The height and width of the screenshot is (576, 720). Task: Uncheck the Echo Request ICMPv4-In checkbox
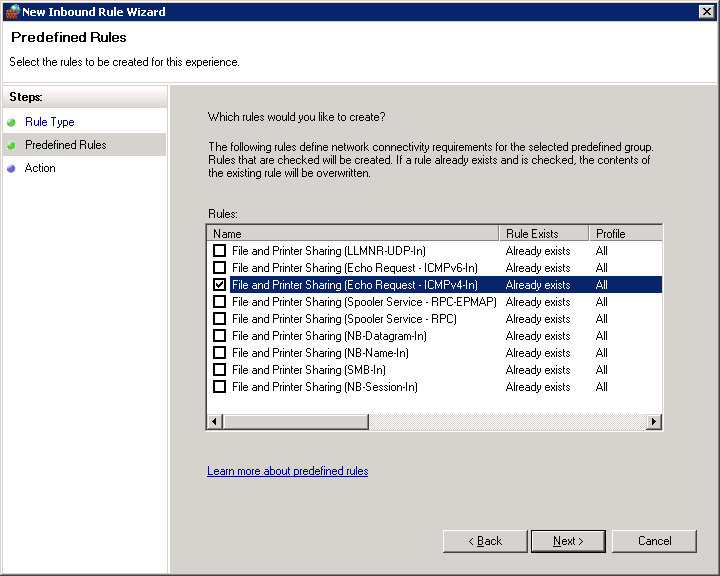tap(219, 284)
